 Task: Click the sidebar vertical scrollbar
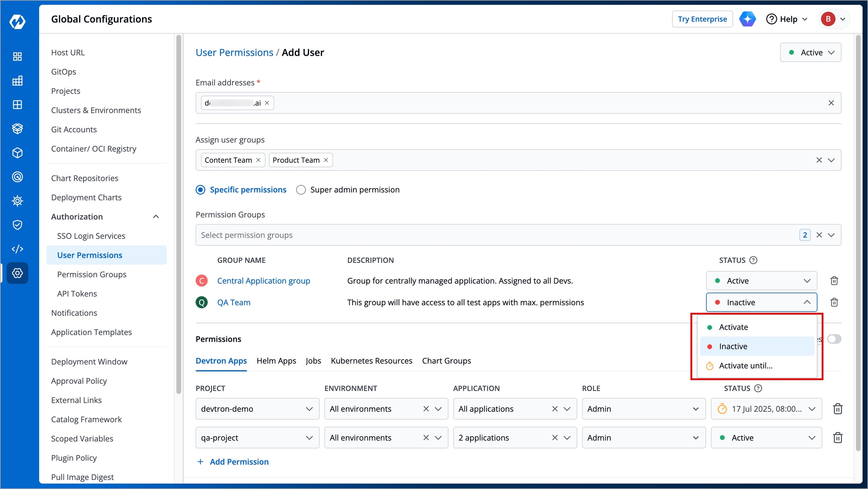pyautogui.click(x=179, y=215)
